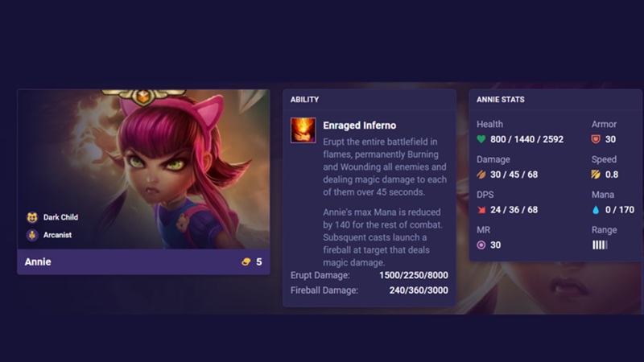Click the Erupt Damage values row
Image resolution: width=644 pixels, height=362 pixels.
369,275
